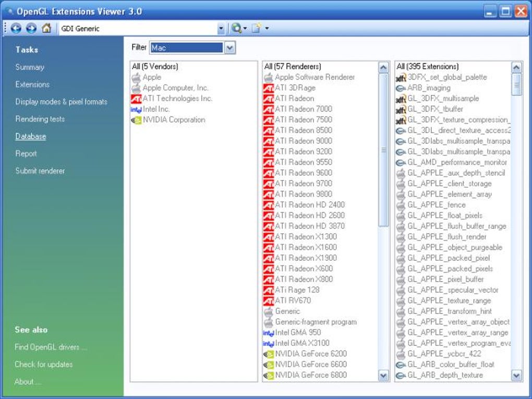Open the Database task
Image resolution: width=532 pixels, height=399 pixels.
[31, 137]
